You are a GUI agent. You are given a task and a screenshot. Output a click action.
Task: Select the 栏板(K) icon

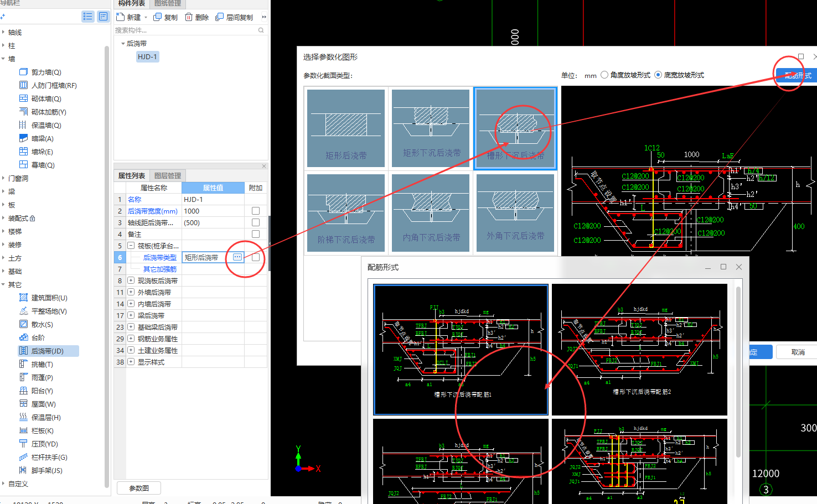tap(23, 430)
